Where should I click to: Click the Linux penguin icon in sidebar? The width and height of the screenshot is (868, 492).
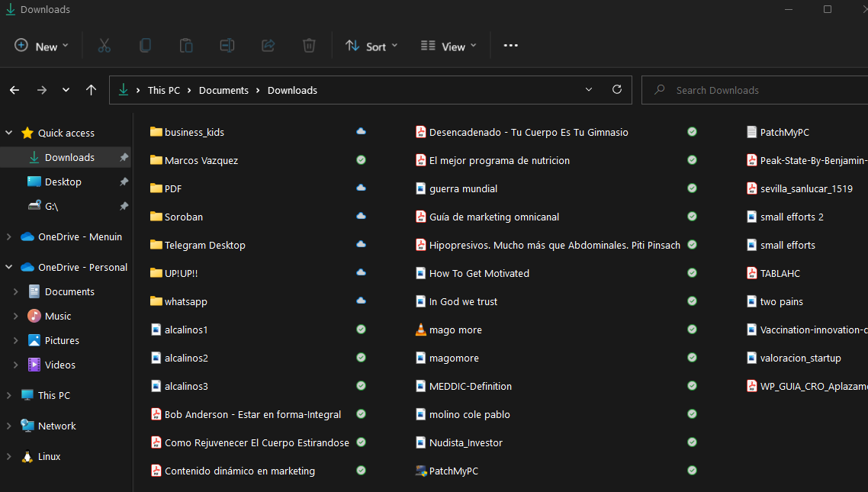(x=27, y=457)
